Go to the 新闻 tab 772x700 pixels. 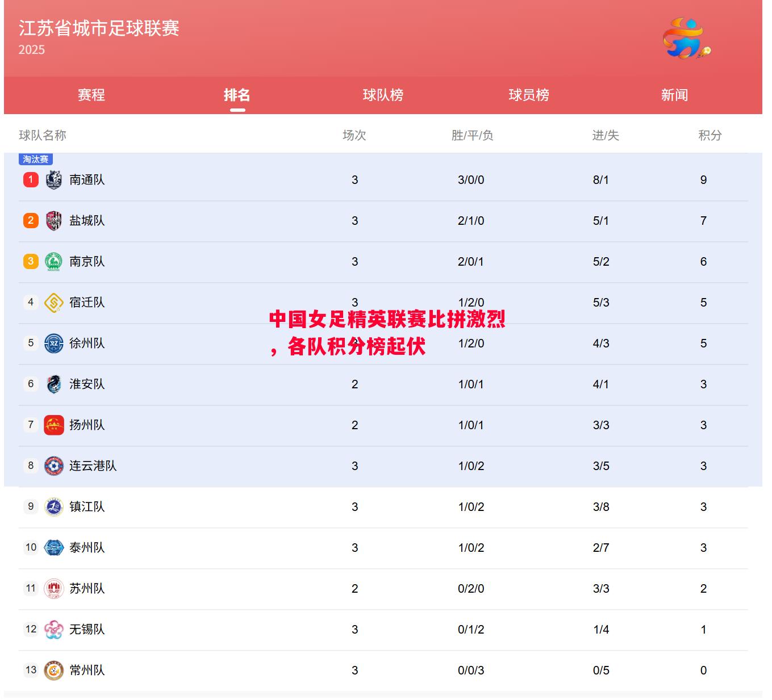pos(674,95)
